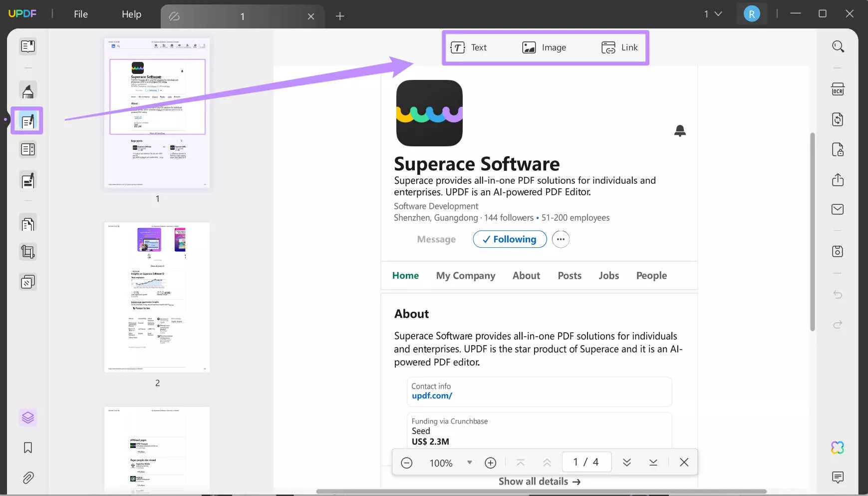The height and width of the screenshot is (496, 868).
Task: Open the Layers panel icon
Action: [x=28, y=417]
